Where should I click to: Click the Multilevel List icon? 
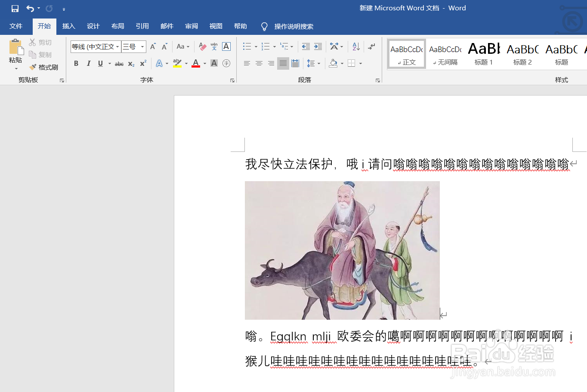pyautogui.click(x=284, y=46)
